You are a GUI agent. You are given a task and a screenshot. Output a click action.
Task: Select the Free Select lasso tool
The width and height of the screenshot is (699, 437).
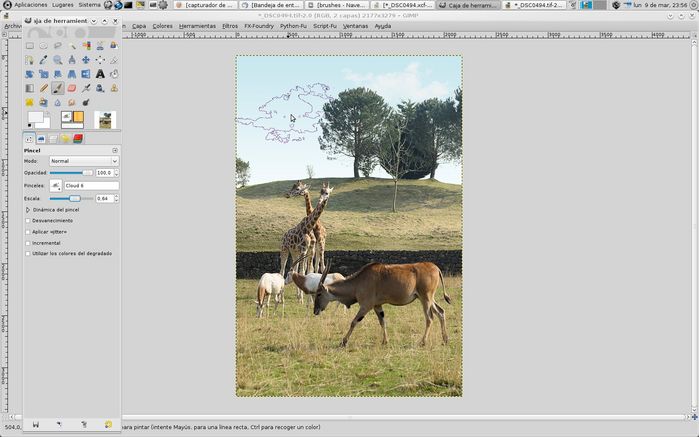click(x=58, y=45)
